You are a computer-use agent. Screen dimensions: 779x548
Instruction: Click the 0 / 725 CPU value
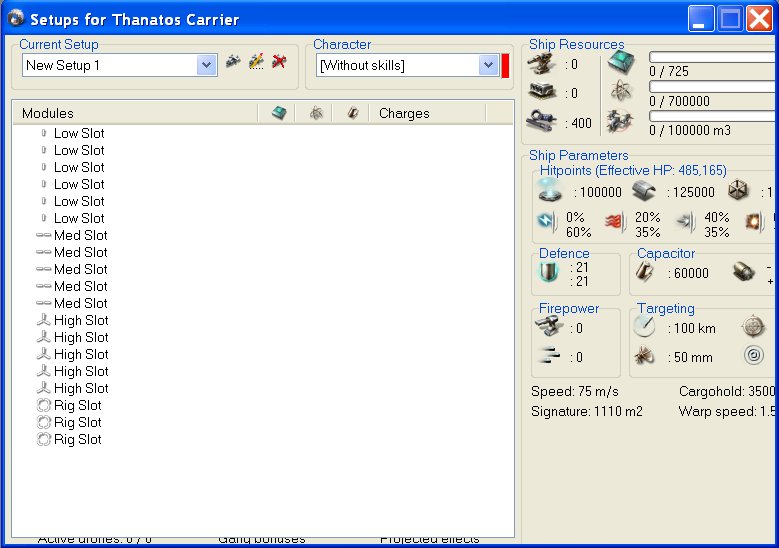click(669, 72)
